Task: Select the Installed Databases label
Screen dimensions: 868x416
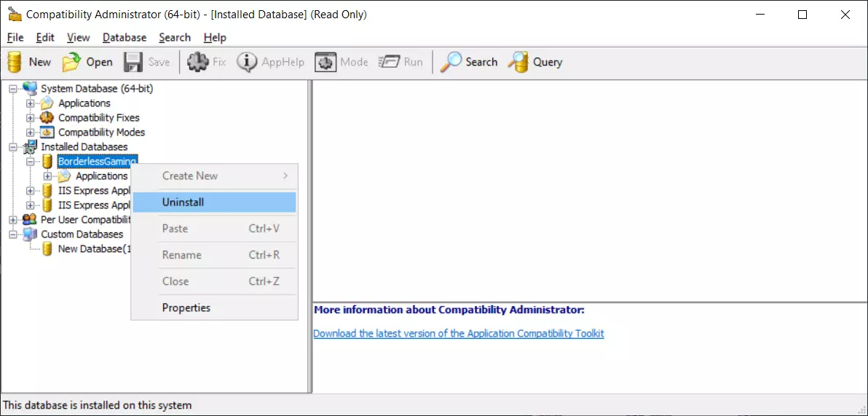Action: (84, 146)
